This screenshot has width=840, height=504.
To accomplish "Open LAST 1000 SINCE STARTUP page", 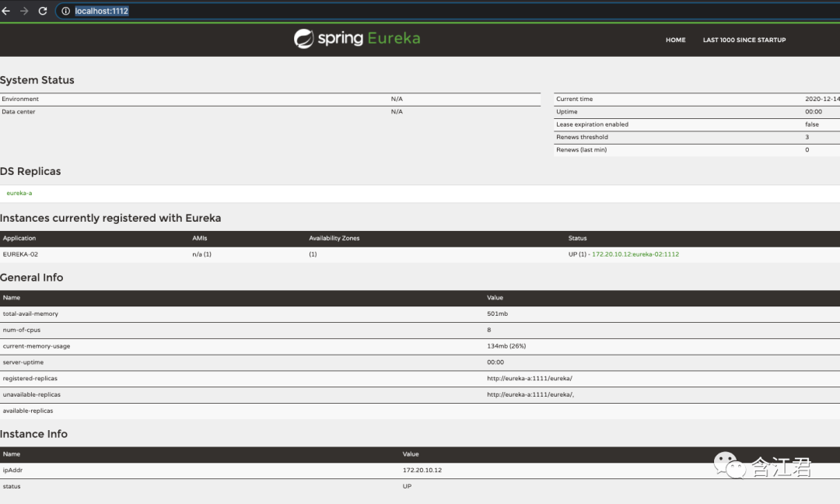I will pos(744,40).
